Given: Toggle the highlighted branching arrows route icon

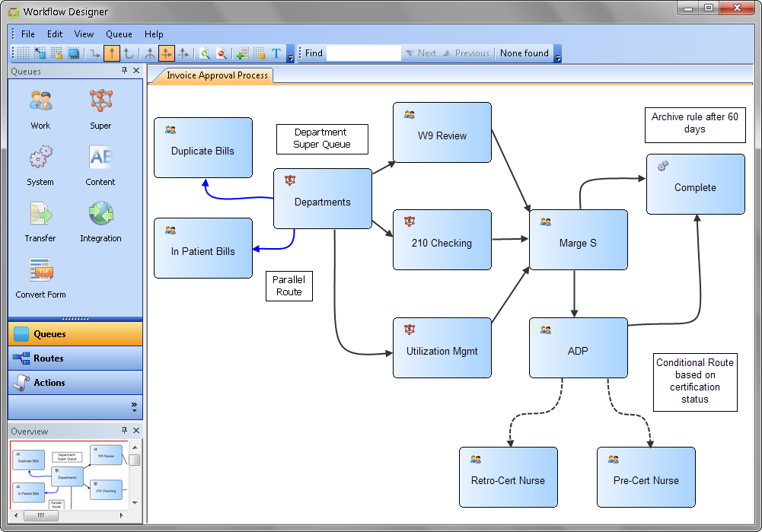Looking at the screenshot, I should (x=166, y=53).
